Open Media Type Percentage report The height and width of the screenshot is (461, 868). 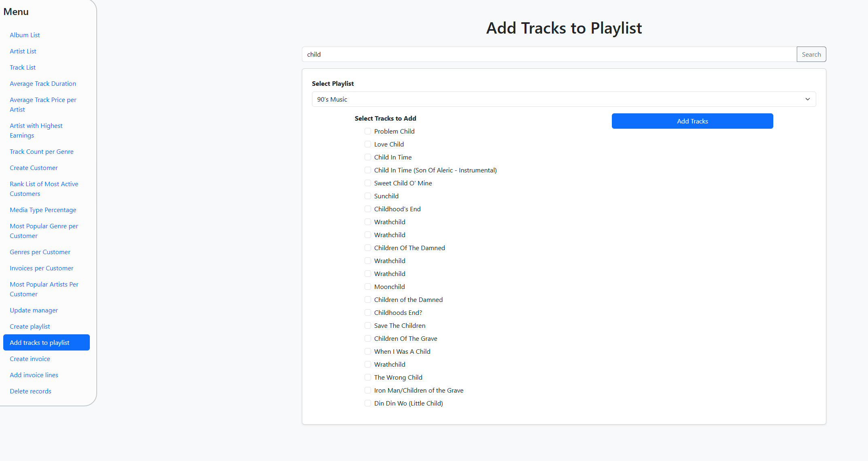click(43, 210)
